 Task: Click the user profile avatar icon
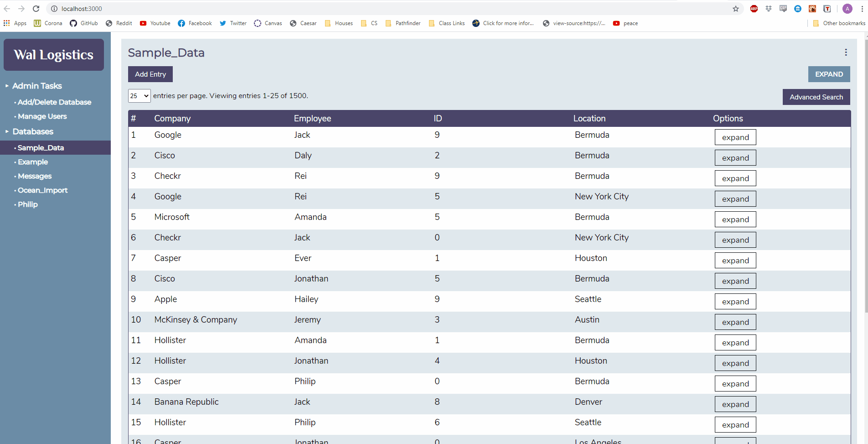(x=847, y=9)
